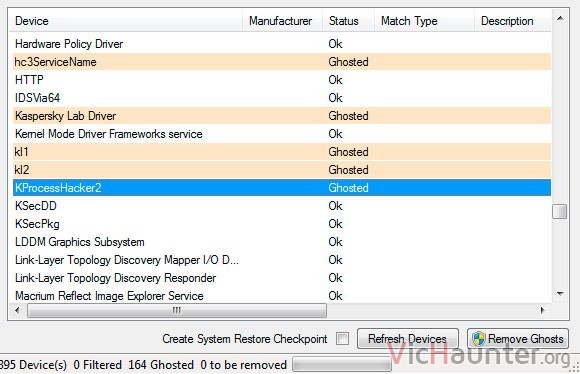Viewport: 580px width, 374px height.
Task: Click the 0 to be removed text
Action: 243,365
